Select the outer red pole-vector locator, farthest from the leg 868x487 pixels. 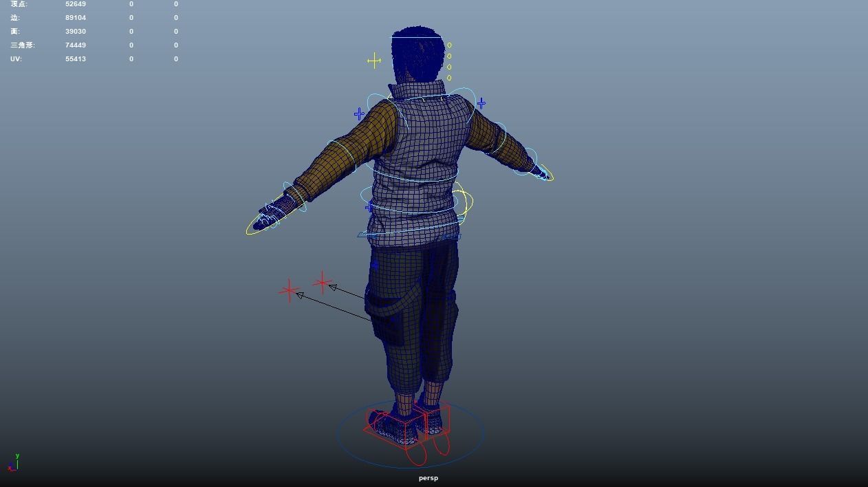tap(290, 290)
